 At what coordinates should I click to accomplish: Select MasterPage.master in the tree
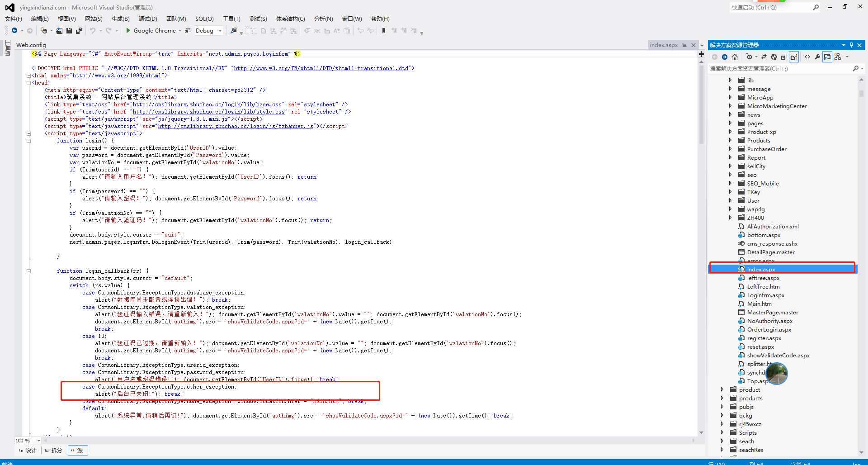pos(773,312)
